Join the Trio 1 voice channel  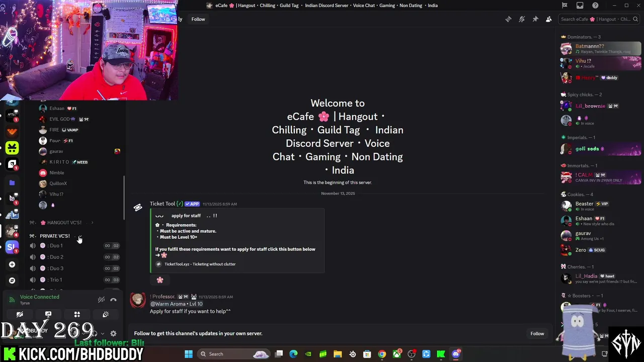click(x=74, y=280)
